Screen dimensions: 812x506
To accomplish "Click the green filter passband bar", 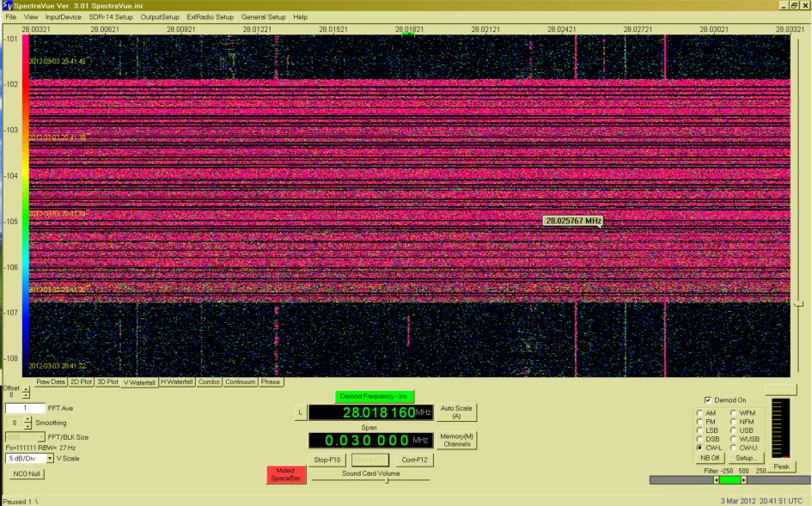I will click(730, 480).
